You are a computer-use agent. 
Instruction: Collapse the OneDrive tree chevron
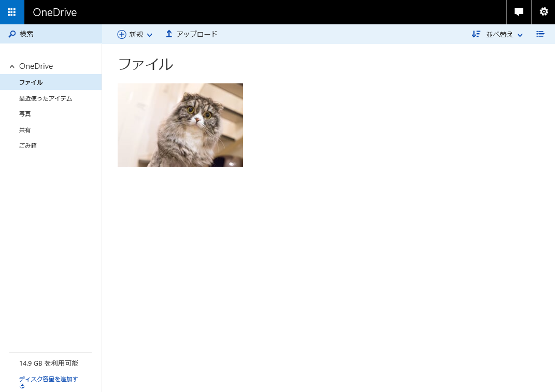(x=12, y=66)
